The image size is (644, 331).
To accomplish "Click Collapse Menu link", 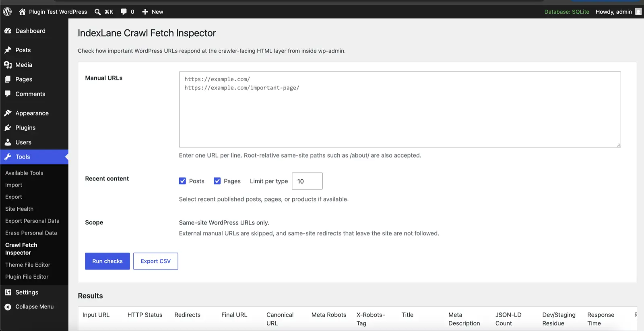I will 35,306.
